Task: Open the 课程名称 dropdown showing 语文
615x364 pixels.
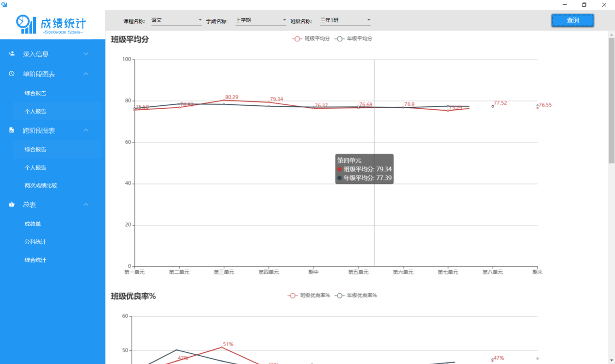Action: click(x=177, y=20)
